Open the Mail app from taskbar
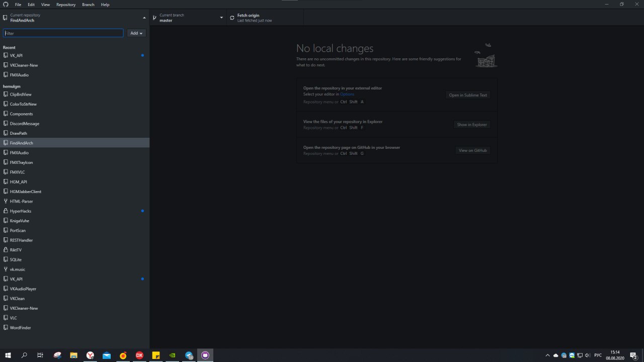Image resolution: width=644 pixels, height=362 pixels. click(107, 355)
